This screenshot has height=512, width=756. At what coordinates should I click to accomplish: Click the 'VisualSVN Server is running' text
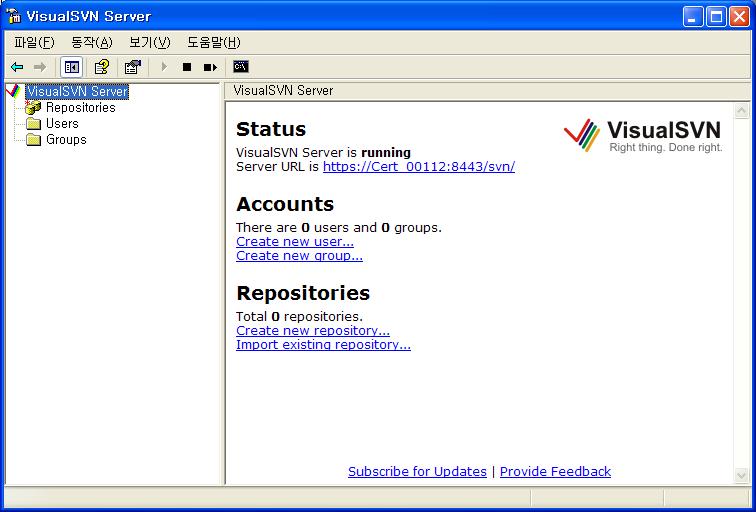[x=324, y=153]
